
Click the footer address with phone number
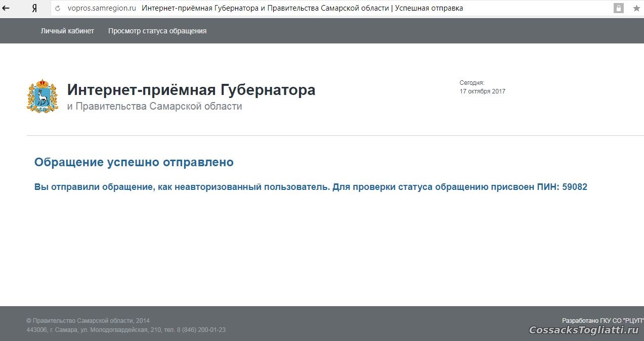(126, 330)
